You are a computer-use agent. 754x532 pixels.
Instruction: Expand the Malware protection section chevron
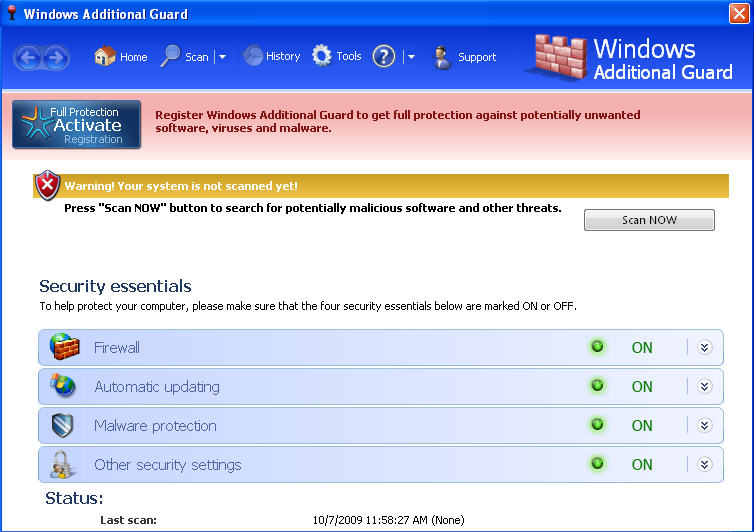point(704,425)
